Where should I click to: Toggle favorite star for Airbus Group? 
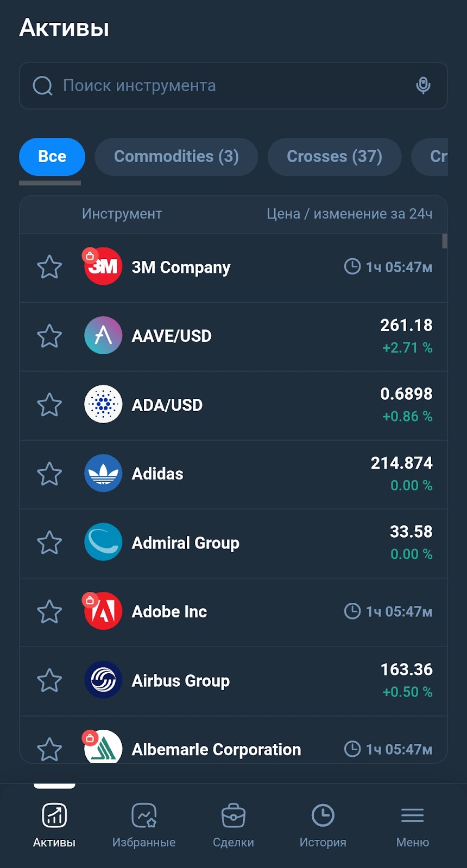[x=49, y=680]
